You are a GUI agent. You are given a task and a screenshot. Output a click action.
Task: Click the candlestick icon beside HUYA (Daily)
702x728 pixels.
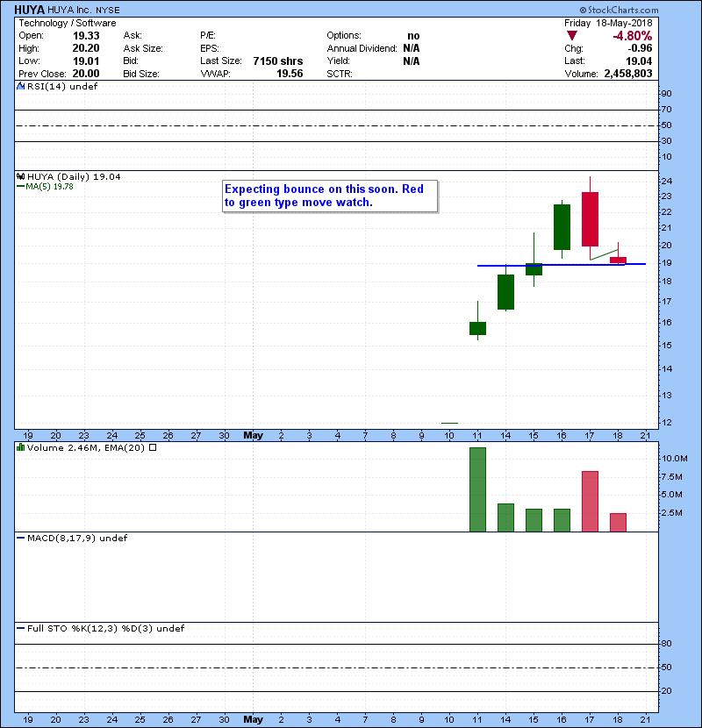pyautogui.click(x=20, y=176)
